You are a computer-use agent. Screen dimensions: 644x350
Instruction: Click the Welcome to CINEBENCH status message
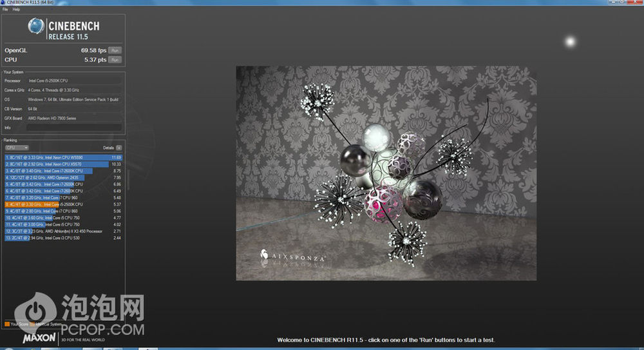(386, 340)
